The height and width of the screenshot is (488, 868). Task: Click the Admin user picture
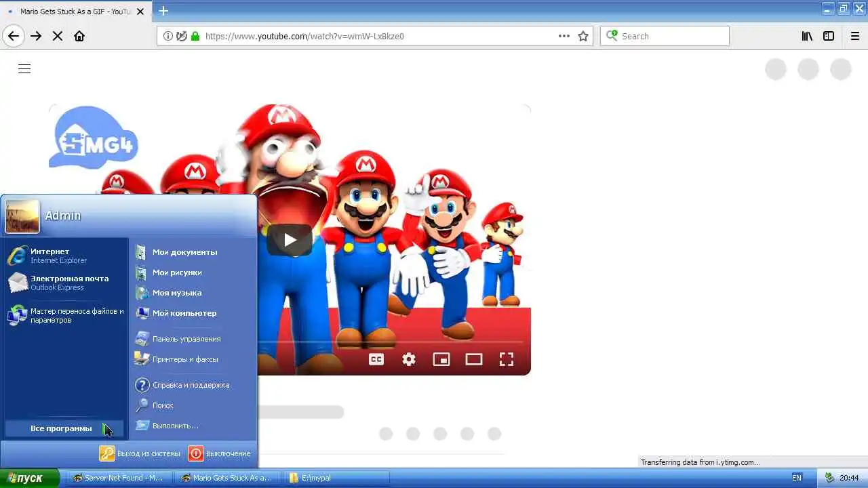click(22, 216)
